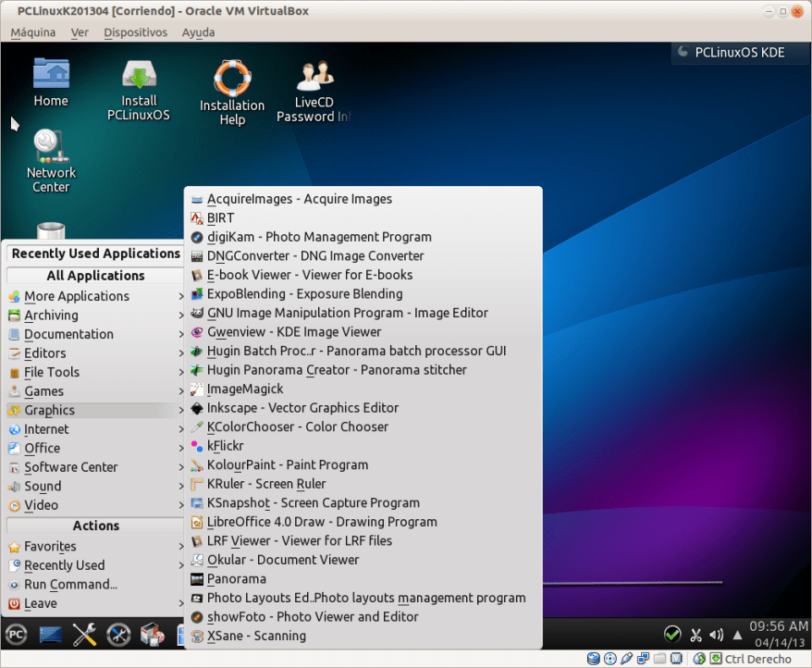Screen dimensions: 812x668
Task: Click the PC start menu button in taskbar
Action: pos(17,634)
